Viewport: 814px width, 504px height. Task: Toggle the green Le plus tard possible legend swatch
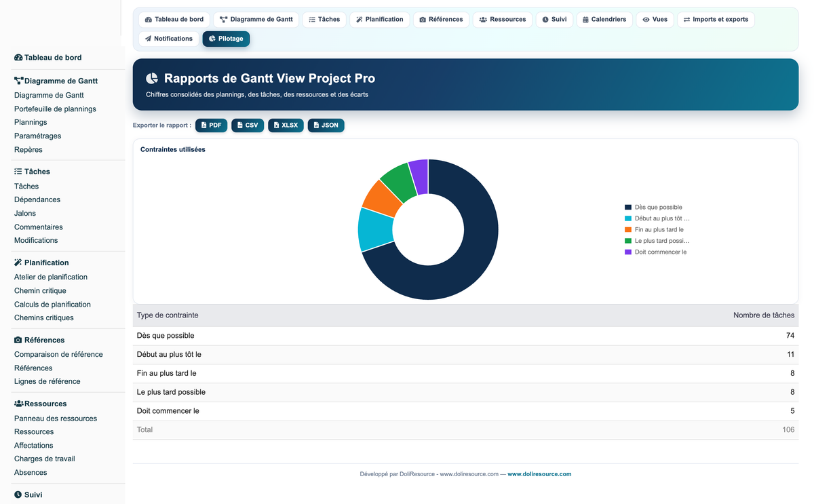[628, 241]
